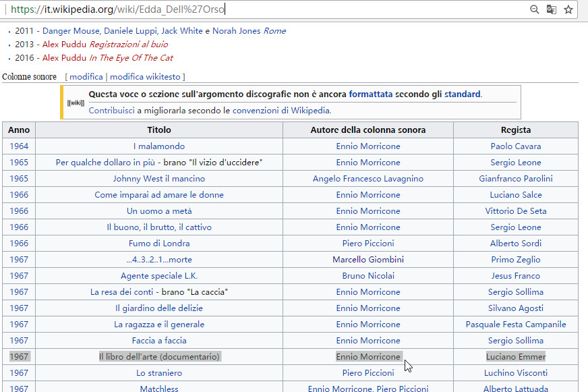The width and height of the screenshot is (588, 392).
Task: Open the translate page icon
Action: tap(552, 9)
